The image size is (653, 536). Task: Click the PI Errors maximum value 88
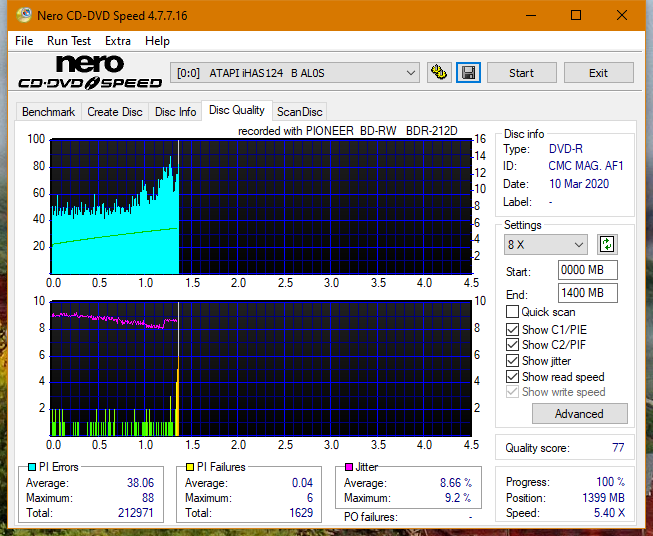pyautogui.click(x=148, y=498)
